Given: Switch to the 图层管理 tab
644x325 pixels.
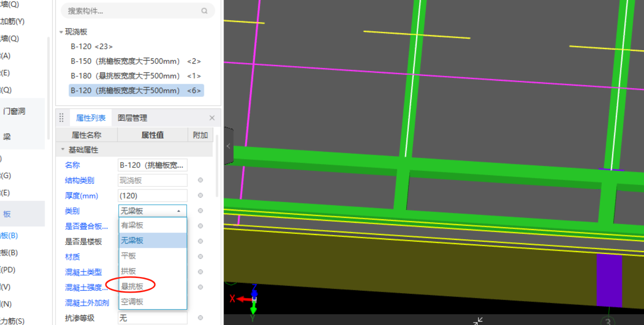Looking at the screenshot, I should 132,118.
